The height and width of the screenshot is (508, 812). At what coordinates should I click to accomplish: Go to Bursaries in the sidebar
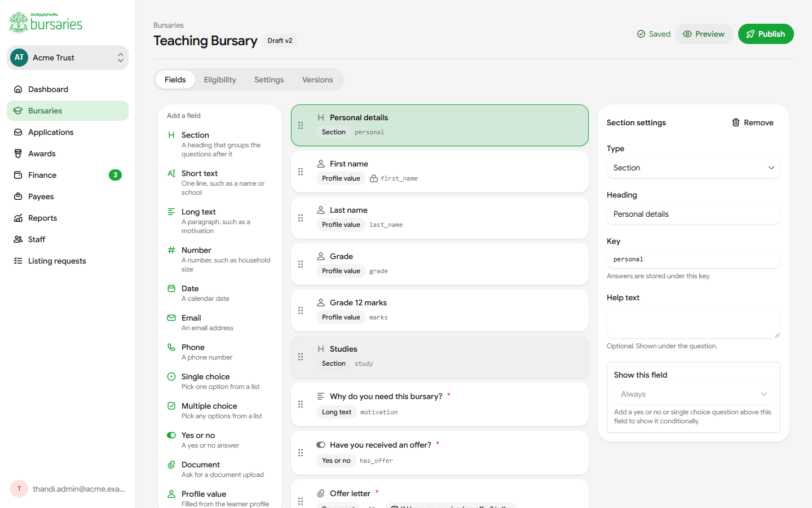(x=68, y=111)
